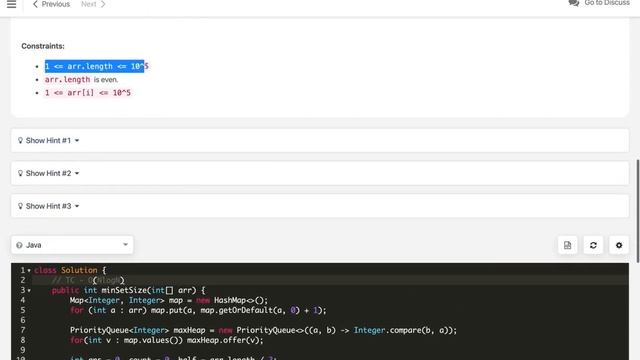
Task: Place cursor on the TC comment line 2
Action: coord(88,280)
